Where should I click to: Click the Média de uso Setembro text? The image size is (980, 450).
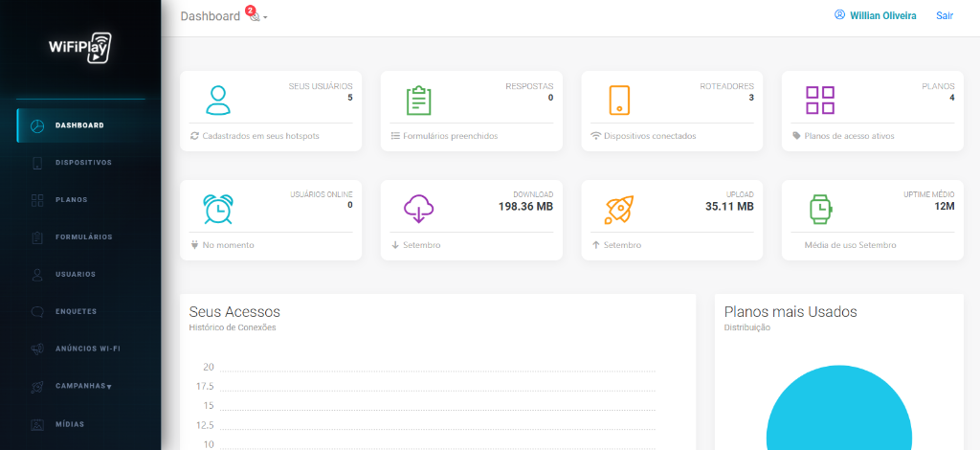[x=850, y=245]
